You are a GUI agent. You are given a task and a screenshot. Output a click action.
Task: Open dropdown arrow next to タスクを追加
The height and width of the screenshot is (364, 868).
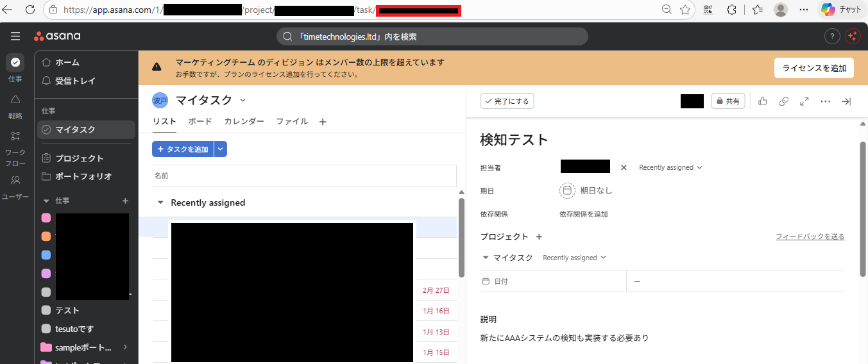(x=221, y=149)
